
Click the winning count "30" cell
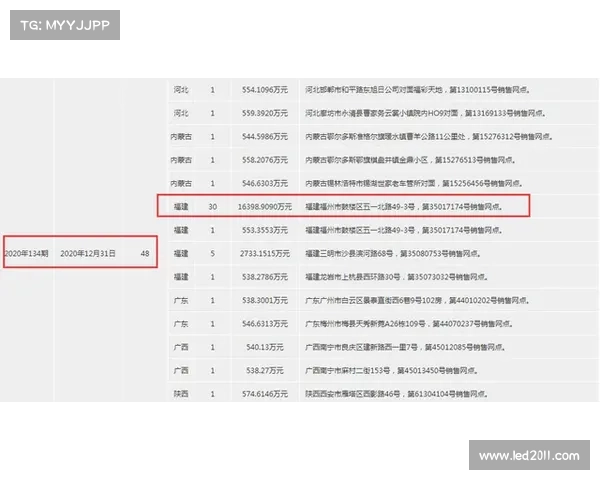pos(213,207)
